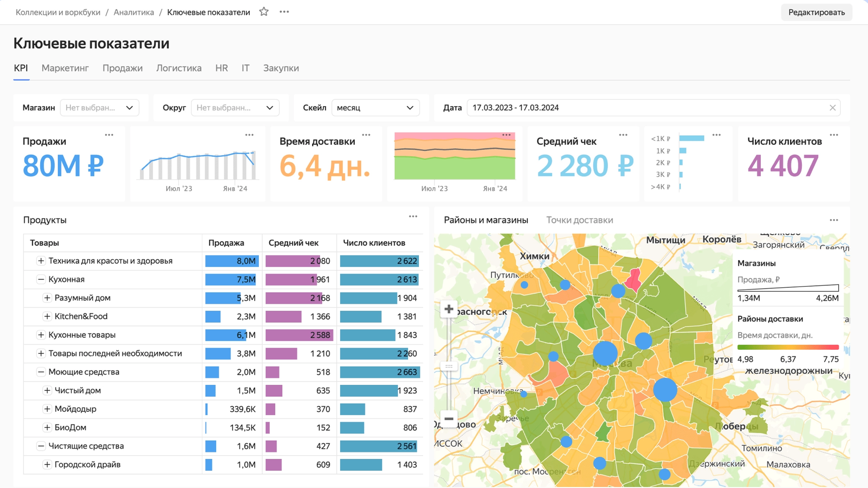Mark the dashboard as favorite with star

[x=264, y=12]
